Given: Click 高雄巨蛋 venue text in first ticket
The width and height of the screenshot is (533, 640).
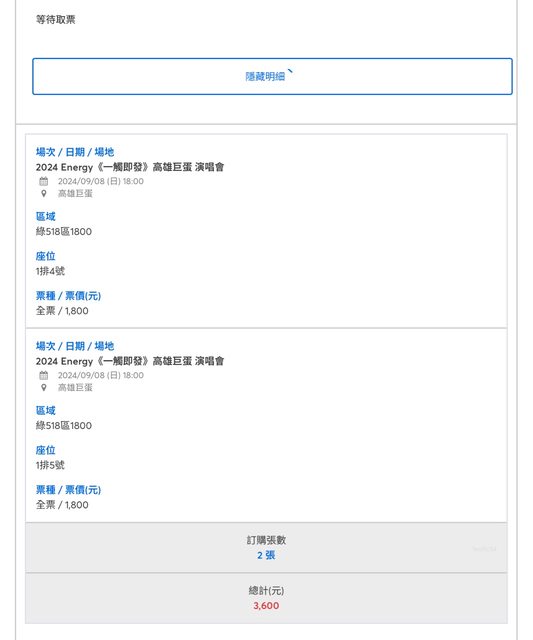Looking at the screenshot, I should pyautogui.click(x=75, y=193).
